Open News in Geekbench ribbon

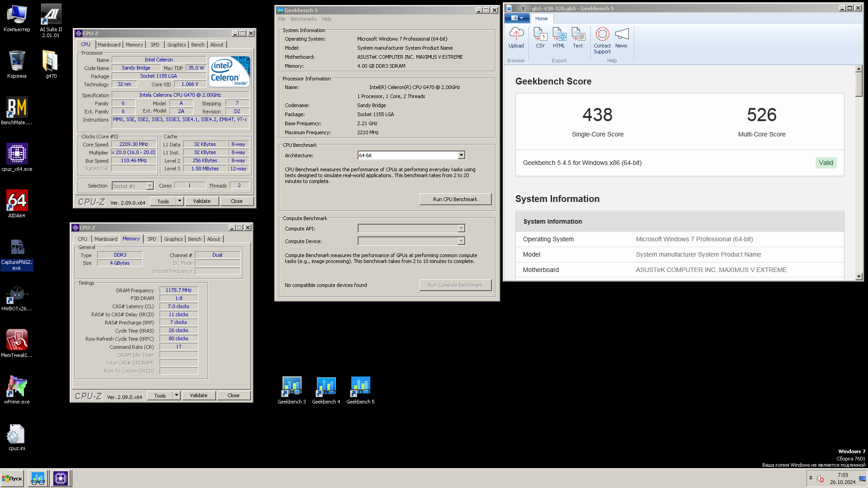pyautogui.click(x=621, y=38)
